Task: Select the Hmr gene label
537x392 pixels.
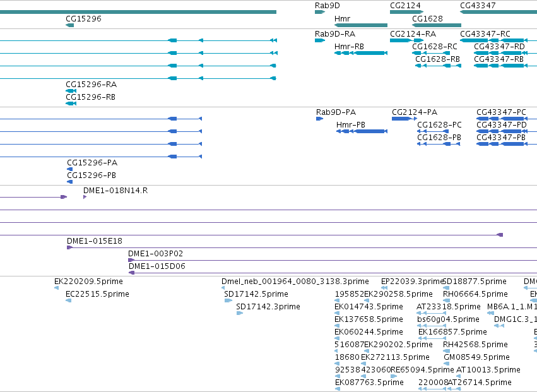Action: [x=342, y=19]
